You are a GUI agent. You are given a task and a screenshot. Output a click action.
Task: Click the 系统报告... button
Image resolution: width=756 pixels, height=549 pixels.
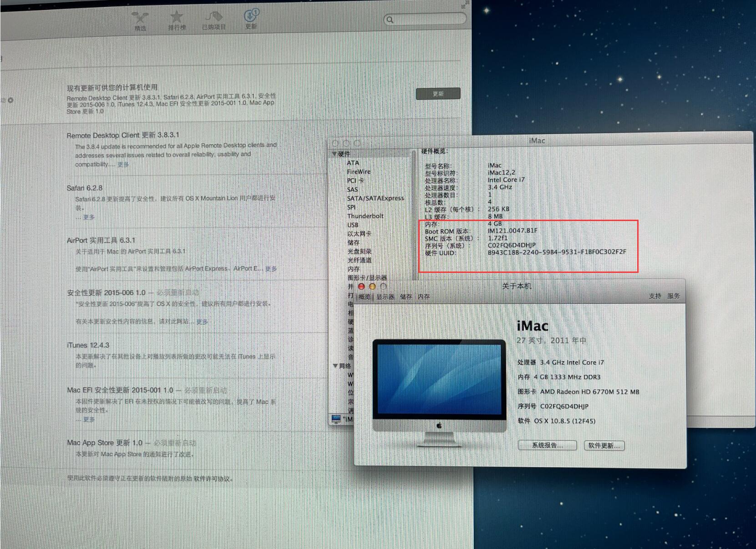click(548, 445)
